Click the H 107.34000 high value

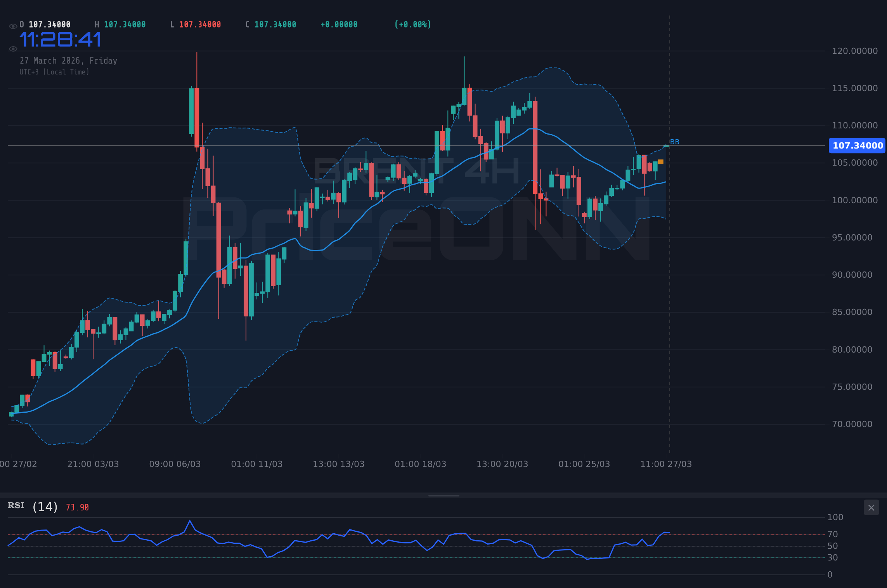[x=121, y=24]
